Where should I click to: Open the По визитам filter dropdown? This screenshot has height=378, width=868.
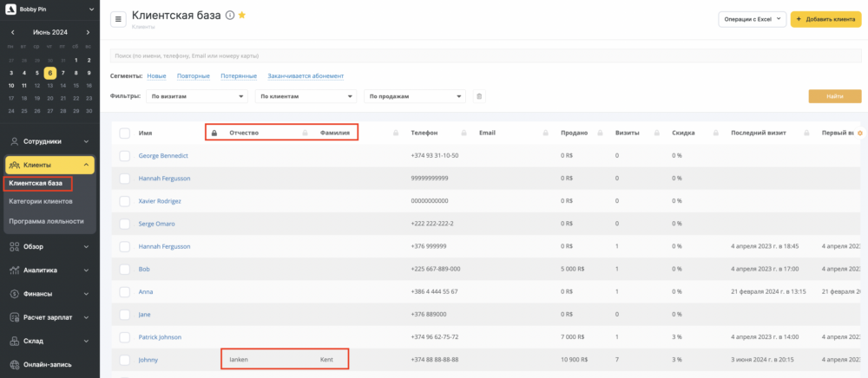[x=196, y=96]
